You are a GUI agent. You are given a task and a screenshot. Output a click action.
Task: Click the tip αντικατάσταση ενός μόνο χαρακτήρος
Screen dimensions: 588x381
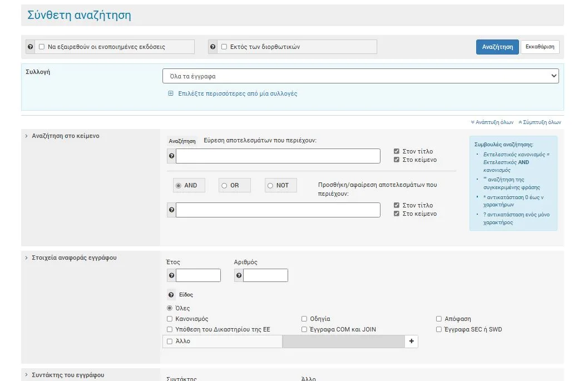516,218
